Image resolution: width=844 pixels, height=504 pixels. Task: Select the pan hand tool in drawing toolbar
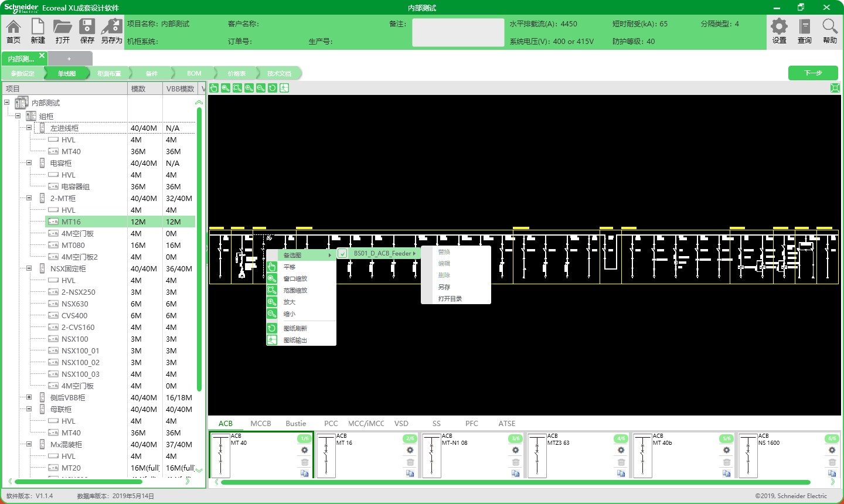pyautogui.click(x=214, y=88)
